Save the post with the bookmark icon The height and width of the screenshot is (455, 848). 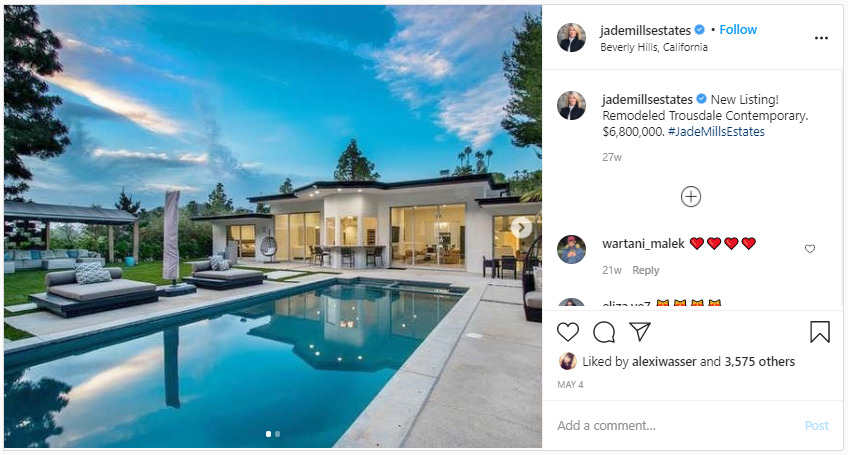[x=819, y=332]
